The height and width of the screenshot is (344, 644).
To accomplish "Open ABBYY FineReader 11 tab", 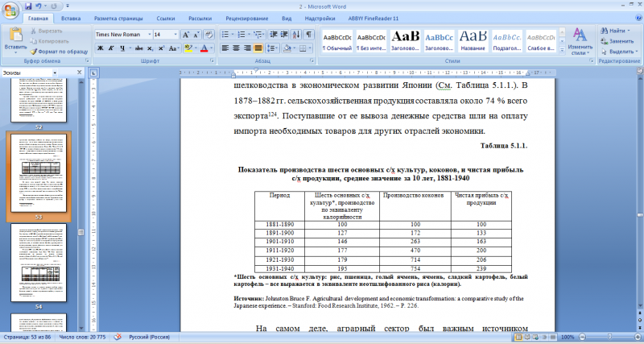I will (x=373, y=19).
